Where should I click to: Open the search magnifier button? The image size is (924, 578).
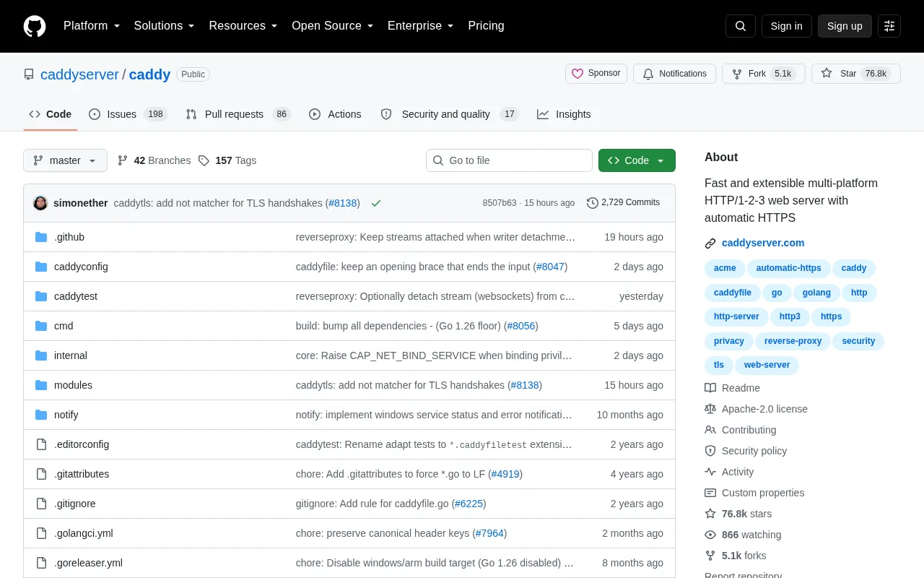pyautogui.click(x=741, y=26)
